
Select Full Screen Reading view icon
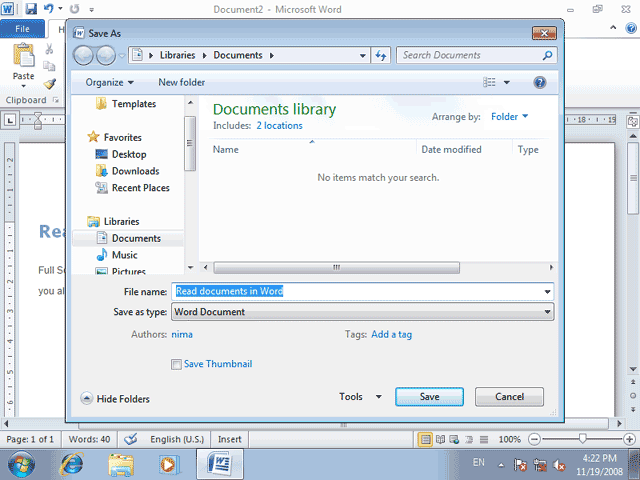click(x=440, y=440)
